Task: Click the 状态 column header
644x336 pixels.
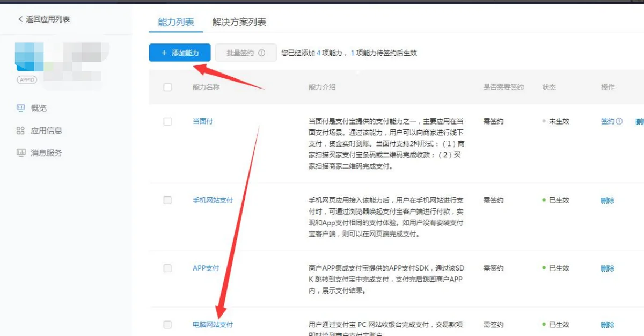Action: (x=549, y=87)
